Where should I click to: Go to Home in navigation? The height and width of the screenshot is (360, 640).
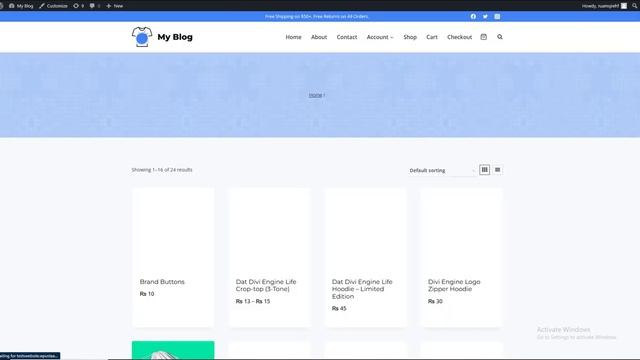[x=293, y=37]
